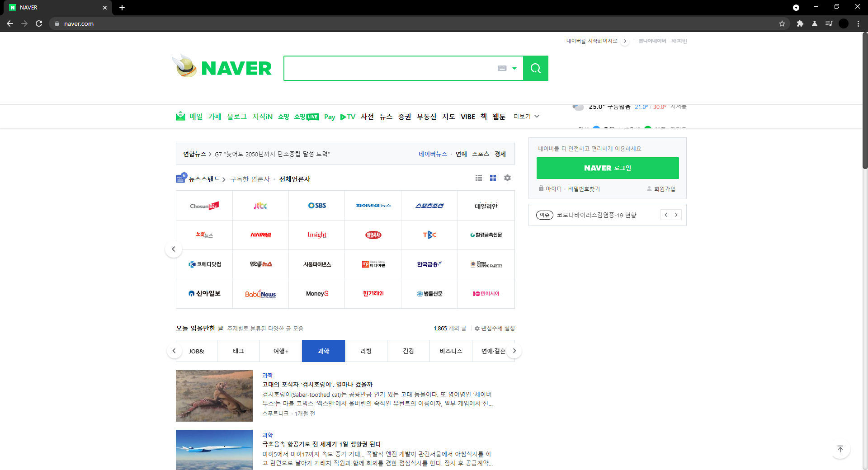Click the green search magnifier button
The width and height of the screenshot is (868, 470).
click(536, 68)
